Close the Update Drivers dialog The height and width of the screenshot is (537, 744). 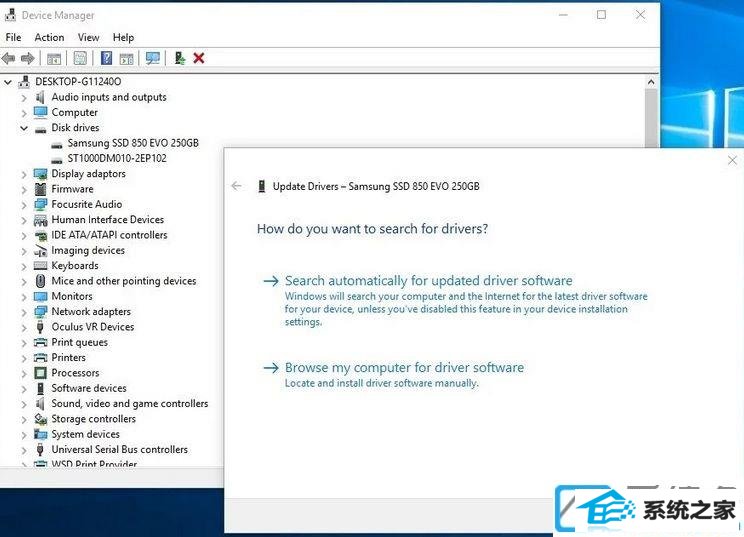[x=732, y=160]
